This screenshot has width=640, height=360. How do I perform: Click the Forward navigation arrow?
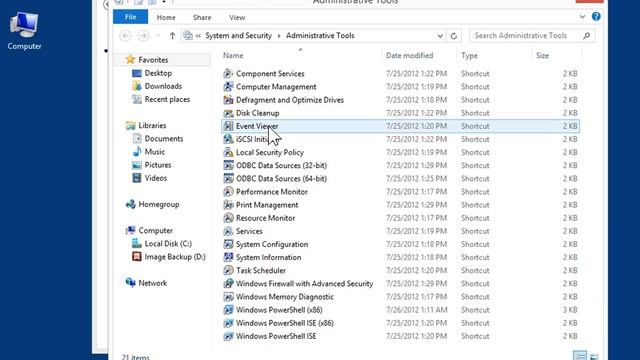(x=143, y=36)
